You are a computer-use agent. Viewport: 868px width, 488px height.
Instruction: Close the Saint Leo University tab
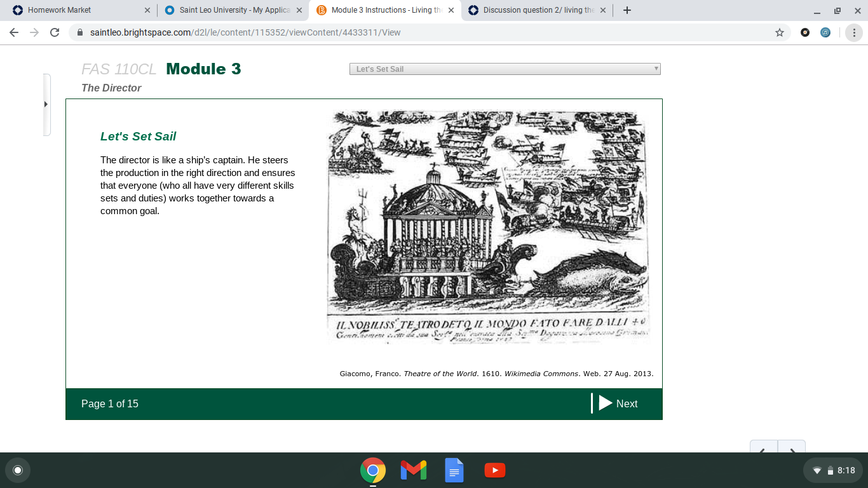[299, 10]
